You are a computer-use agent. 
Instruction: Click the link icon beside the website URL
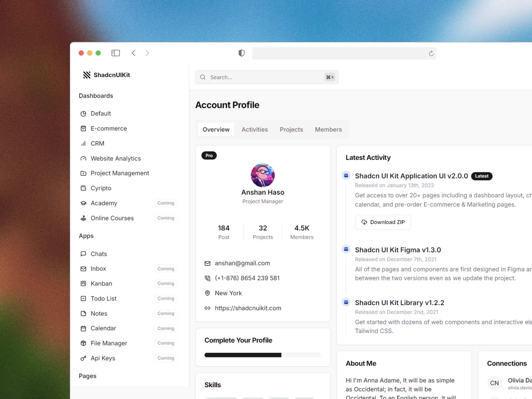pos(207,308)
